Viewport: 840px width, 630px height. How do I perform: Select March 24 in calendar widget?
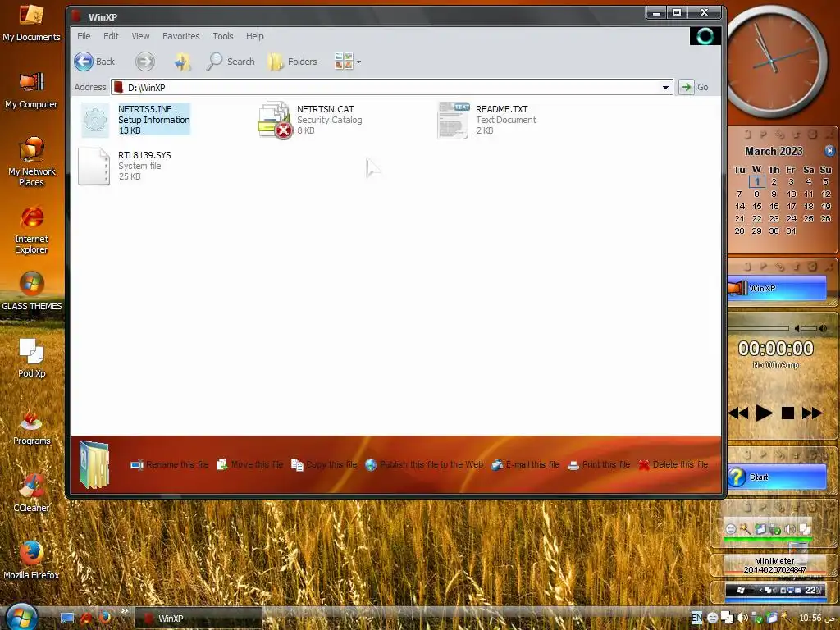[x=792, y=218]
